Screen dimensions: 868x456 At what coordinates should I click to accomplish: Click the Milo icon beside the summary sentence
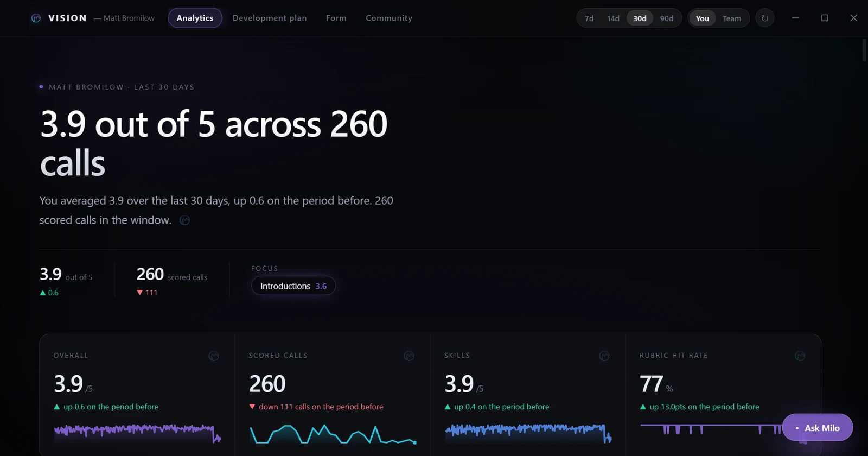185,220
